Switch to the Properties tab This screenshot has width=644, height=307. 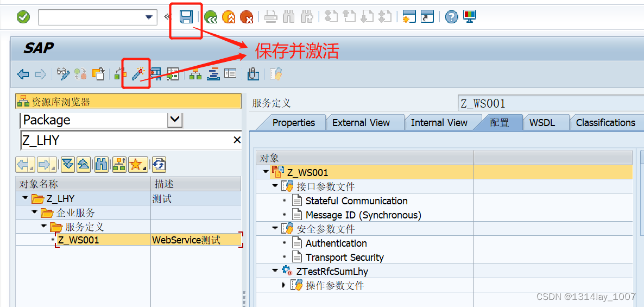pyautogui.click(x=294, y=122)
